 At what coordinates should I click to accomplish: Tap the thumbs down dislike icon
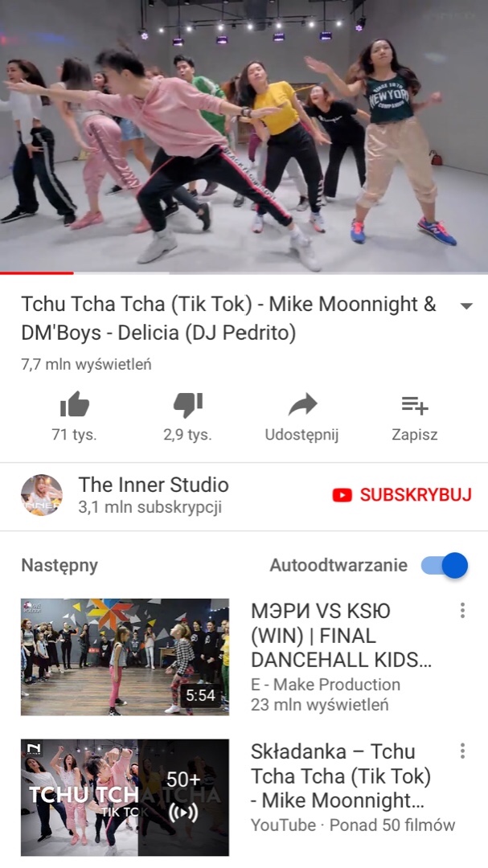(x=188, y=405)
